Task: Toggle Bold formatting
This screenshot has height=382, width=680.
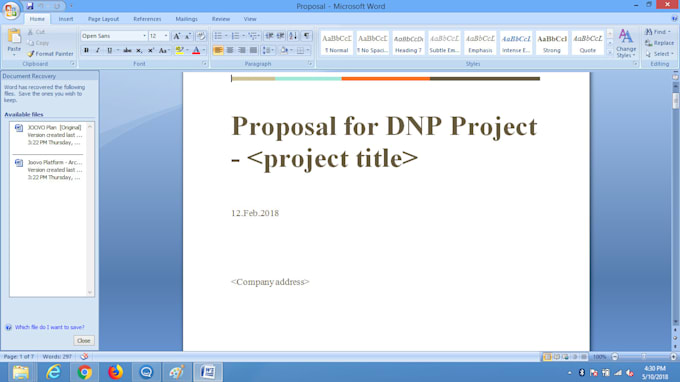Action: pos(86,50)
